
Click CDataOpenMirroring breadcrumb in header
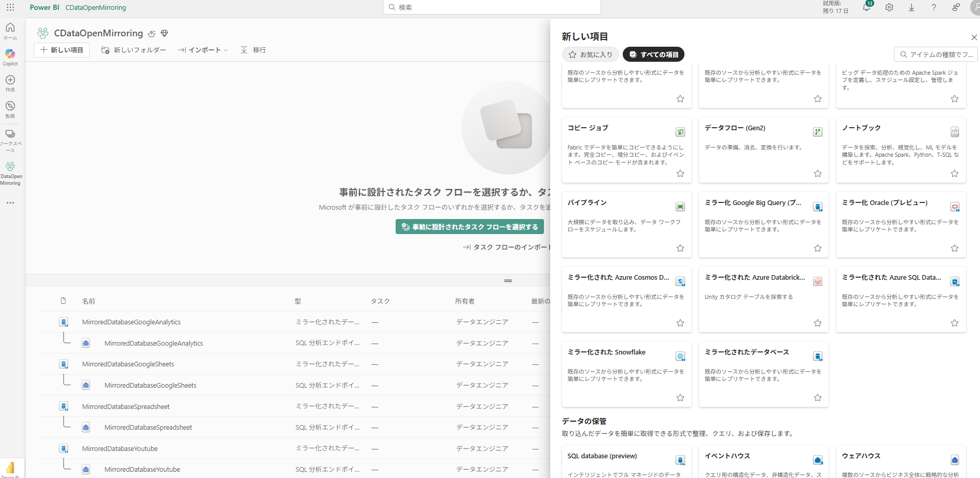tap(96, 7)
